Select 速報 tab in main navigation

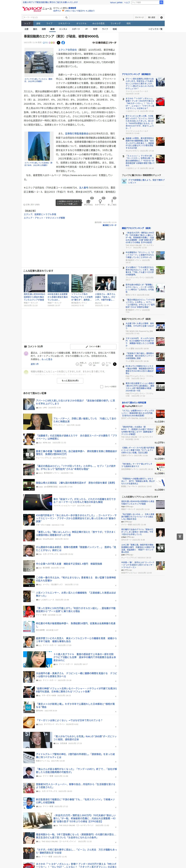click(38, 23)
